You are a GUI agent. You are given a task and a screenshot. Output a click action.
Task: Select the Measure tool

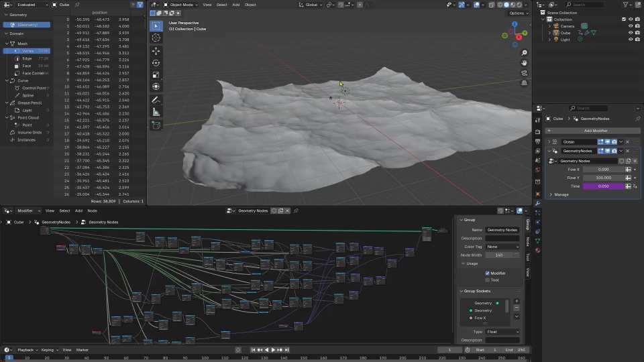156,112
